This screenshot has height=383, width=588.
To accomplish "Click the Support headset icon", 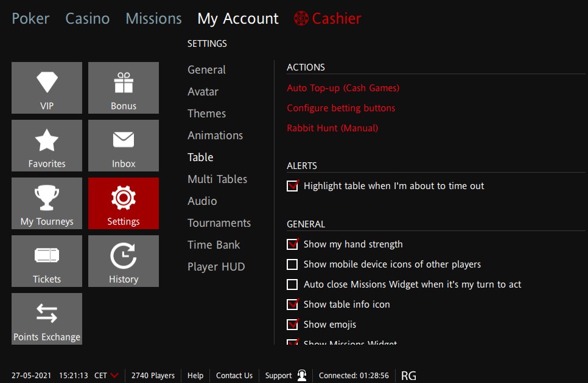I will (x=302, y=375).
